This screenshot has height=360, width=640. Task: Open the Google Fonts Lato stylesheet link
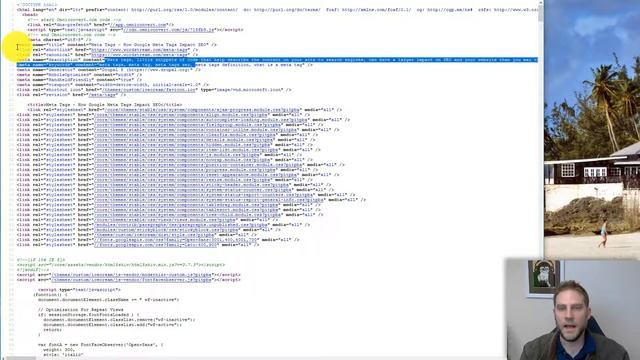[156, 244]
